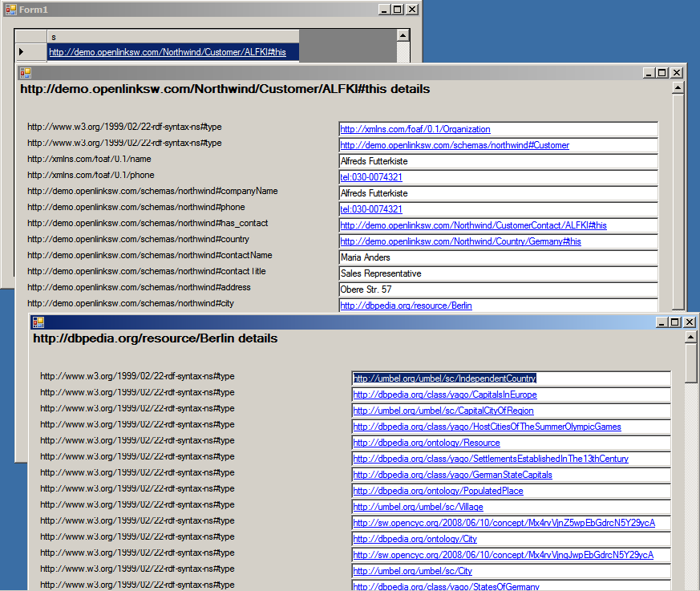Follow the Country/Germany#this link
This screenshot has width=700, height=591.
point(460,241)
